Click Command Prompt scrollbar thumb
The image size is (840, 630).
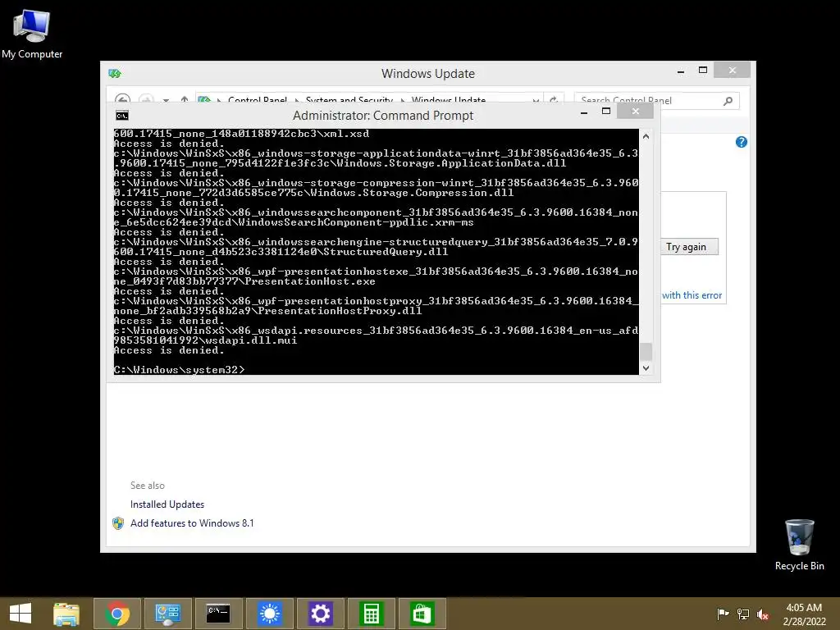pyautogui.click(x=646, y=352)
